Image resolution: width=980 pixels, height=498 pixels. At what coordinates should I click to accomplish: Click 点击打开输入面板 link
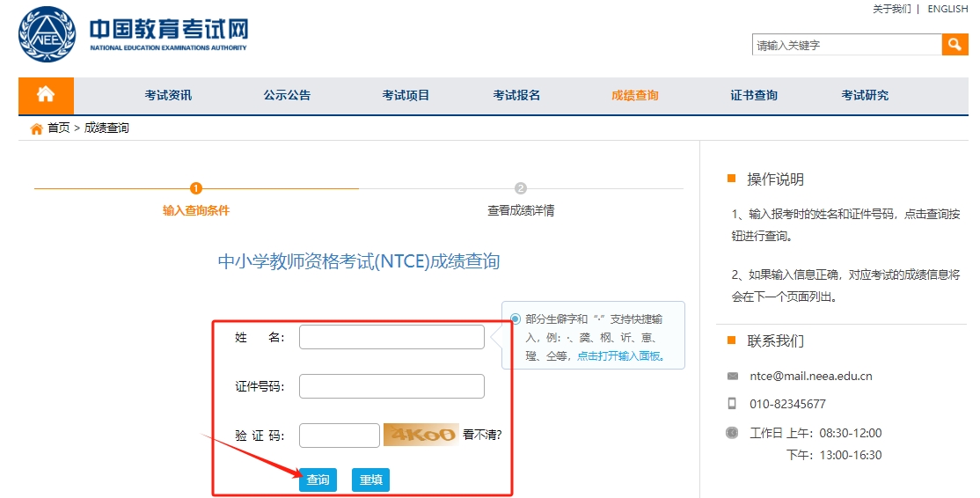[x=620, y=356]
